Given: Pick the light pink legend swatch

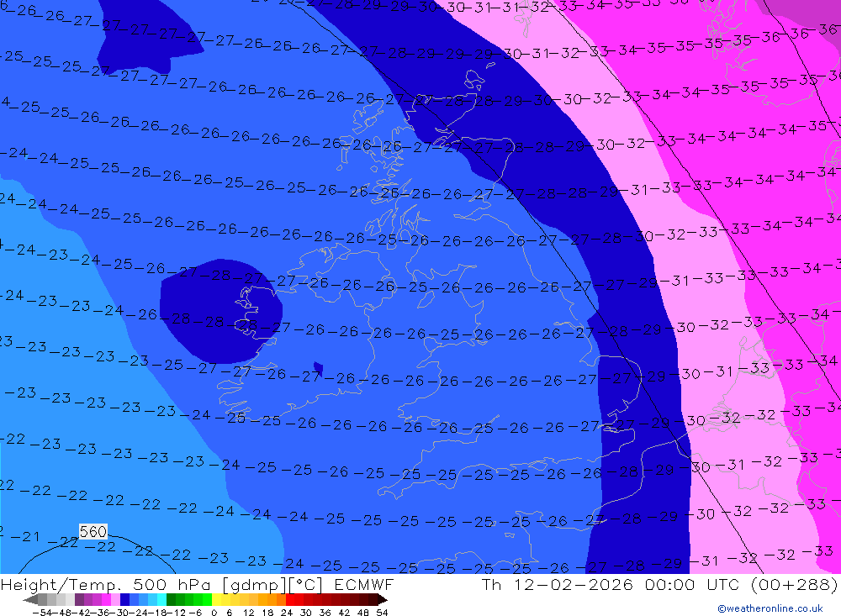Looking at the screenshot, I should pyautogui.click(x=115, y=599).
